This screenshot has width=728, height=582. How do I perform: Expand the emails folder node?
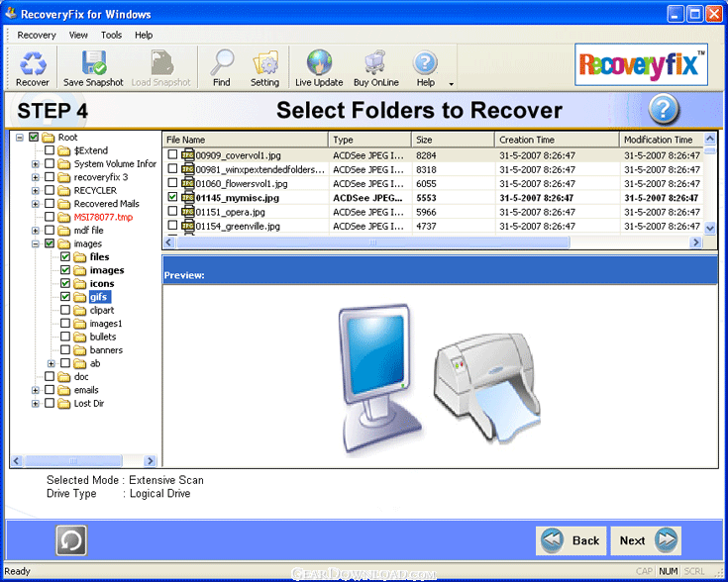pyautogui.click(x=36, y=390)
